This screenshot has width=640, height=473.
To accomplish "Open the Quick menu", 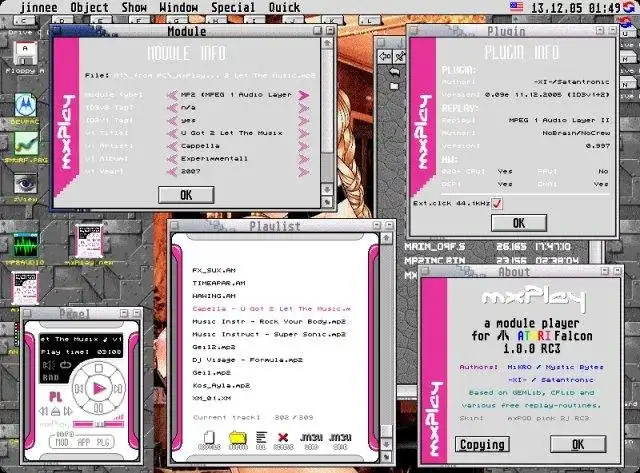I will pyautogui.click(x=284, y=7).
